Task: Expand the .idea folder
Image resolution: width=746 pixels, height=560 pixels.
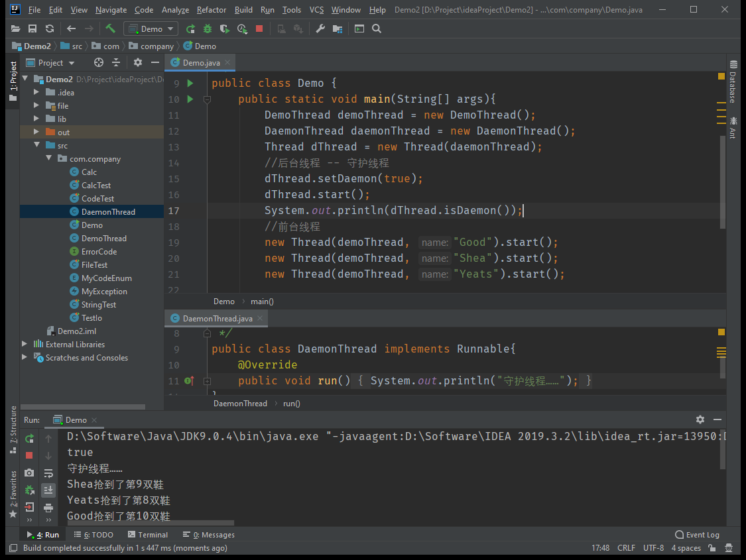Action: [36, 91]
